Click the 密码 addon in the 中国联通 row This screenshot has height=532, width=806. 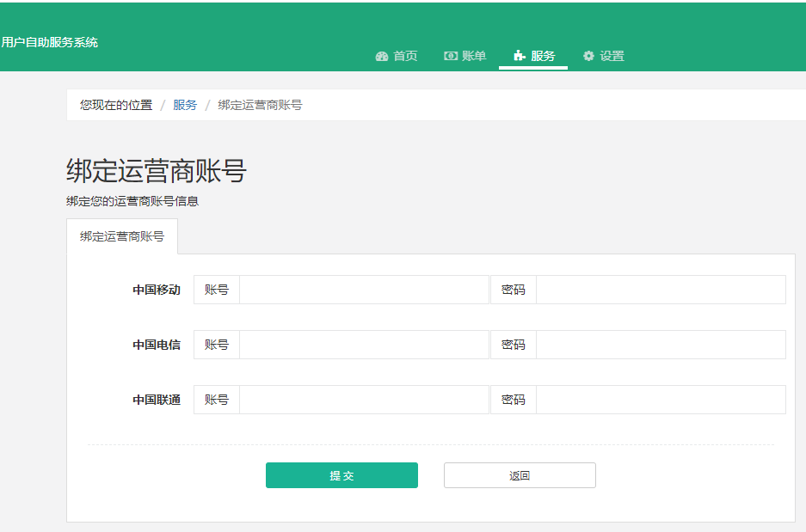tap(514, 400)
